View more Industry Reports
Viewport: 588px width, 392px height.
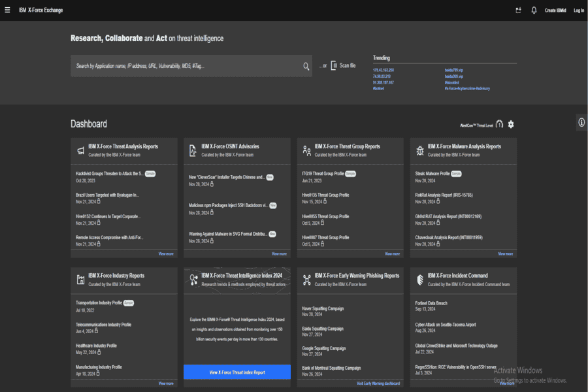click(x=166, y=384)
